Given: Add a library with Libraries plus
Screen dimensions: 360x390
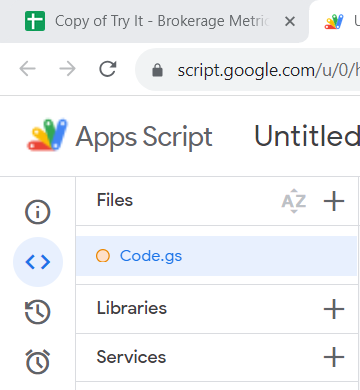Looking at the screenshot, I should [x=334, y=309].
